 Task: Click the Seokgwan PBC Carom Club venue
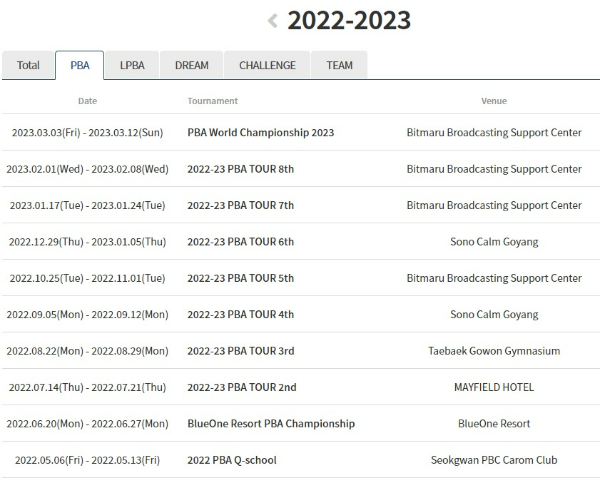494,460
